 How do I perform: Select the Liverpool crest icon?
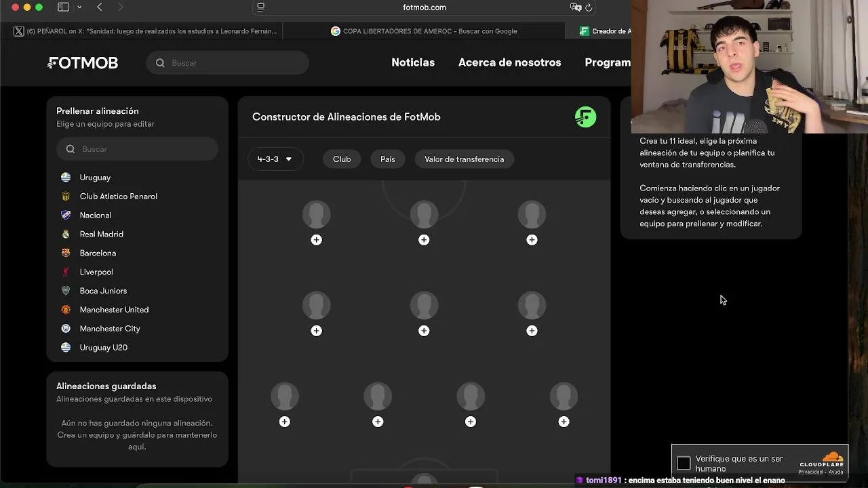pos(66,272)
